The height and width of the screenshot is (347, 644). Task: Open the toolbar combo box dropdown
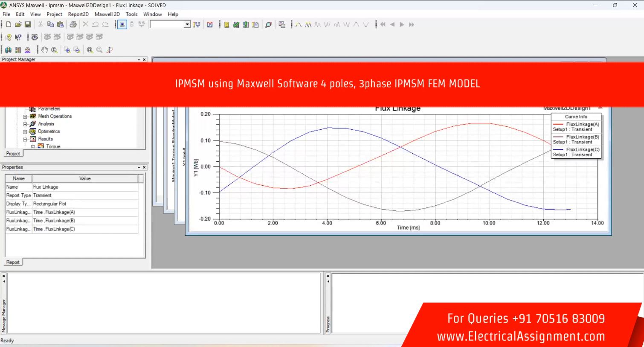187,25
